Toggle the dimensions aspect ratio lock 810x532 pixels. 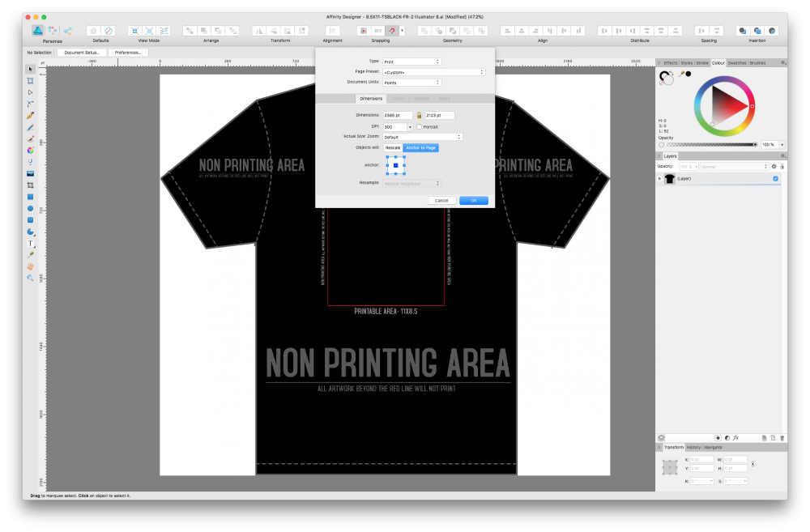pos(419,115)
